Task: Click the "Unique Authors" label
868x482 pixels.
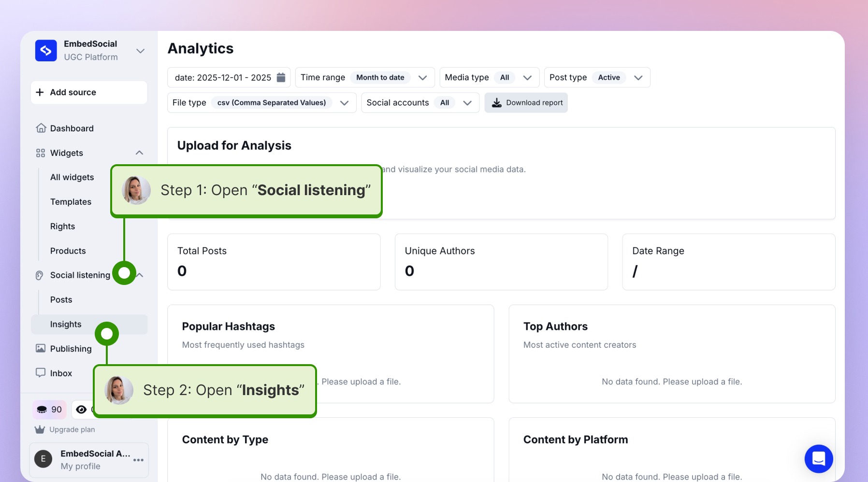Action: tap(440, 251)
